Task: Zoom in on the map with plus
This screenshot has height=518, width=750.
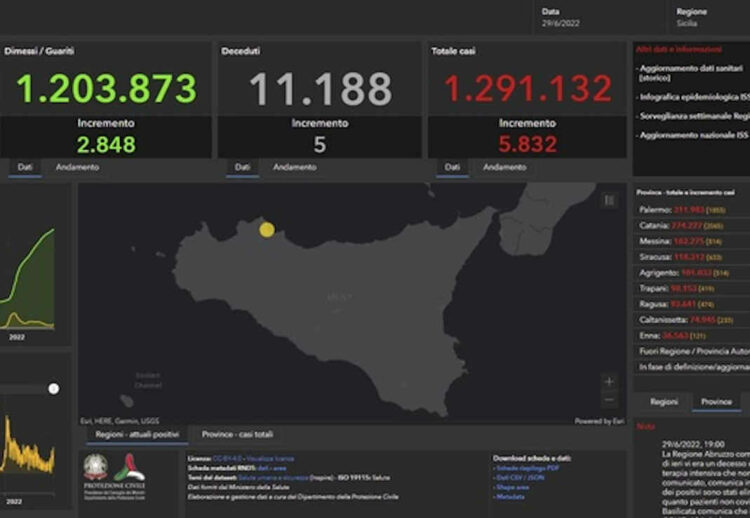Action: point(609,382)
